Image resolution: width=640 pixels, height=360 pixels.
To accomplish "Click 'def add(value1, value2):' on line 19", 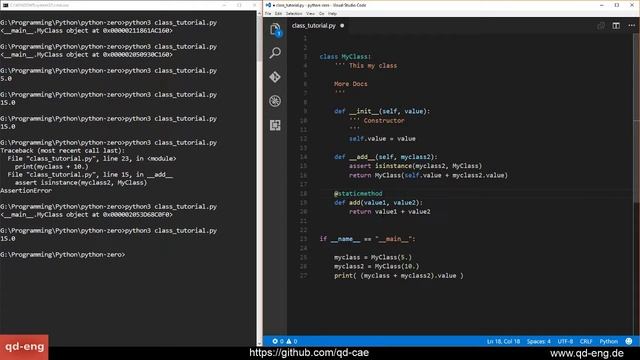I will pyautogui.click(x=378, y=202).
